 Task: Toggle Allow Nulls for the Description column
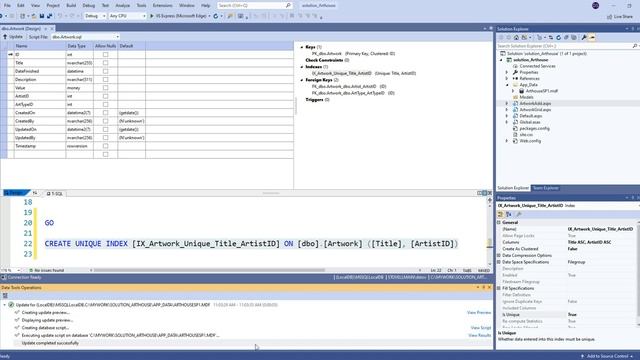point(105,80)
